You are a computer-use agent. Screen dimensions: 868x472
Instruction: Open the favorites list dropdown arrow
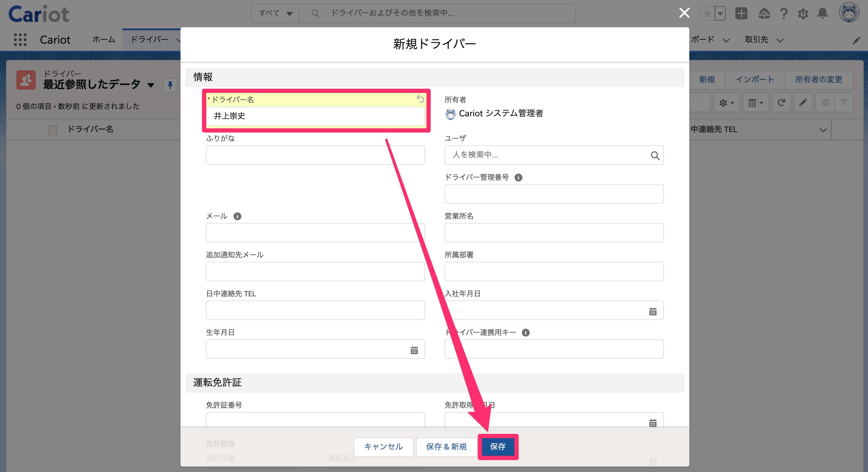720,14
